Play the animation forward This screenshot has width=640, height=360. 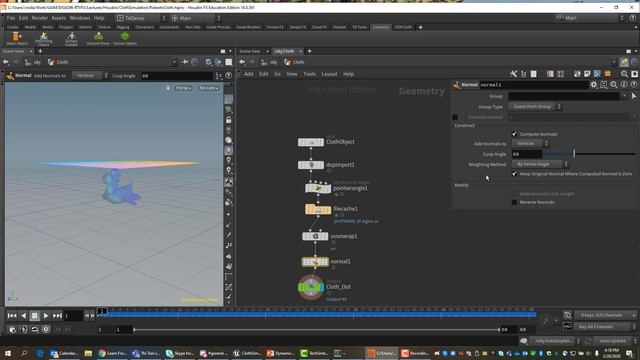(46, 316)
